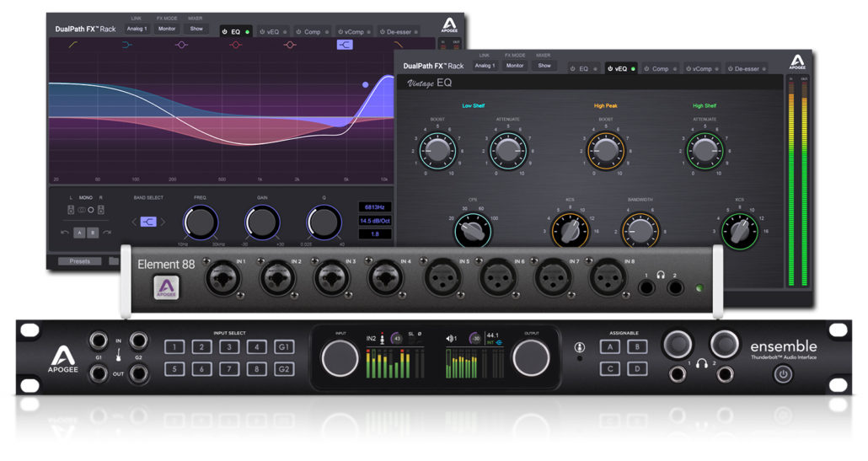Switch to the EQ tab in Vintage EQ window
The width and height of the screenshot is (868, 461).
point(583,68)
